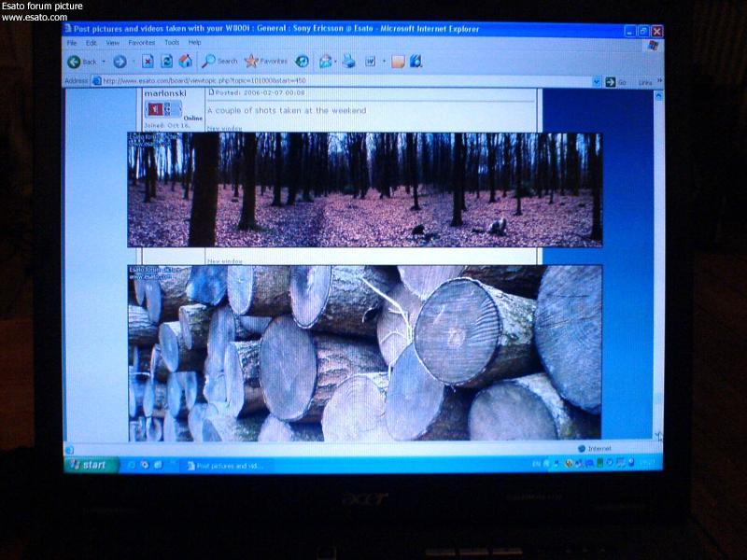Image resolution: width=747 pixels, height=560 pixels.
Task: Open marlonski's user profile name
Action: (x=165, y=93)
